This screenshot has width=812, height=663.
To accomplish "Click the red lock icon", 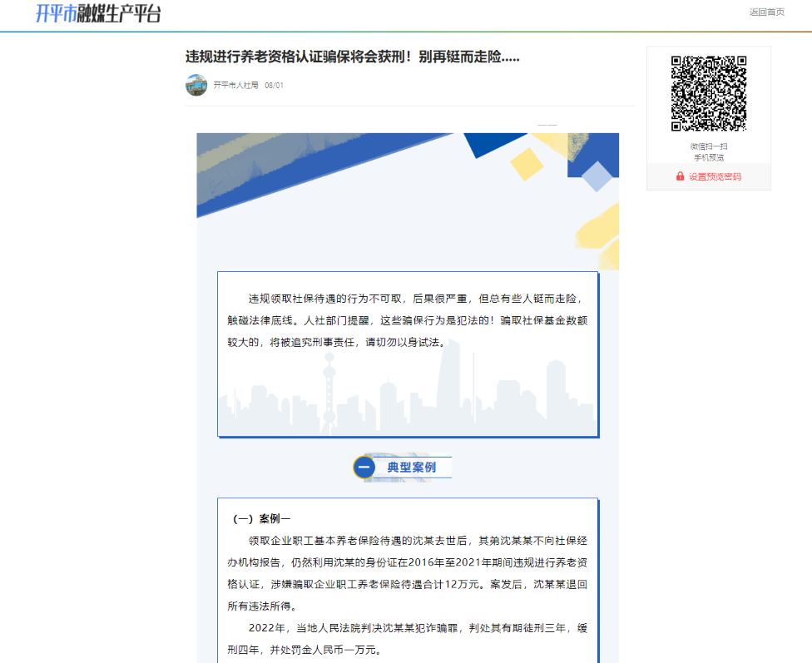I will point(680,176).
